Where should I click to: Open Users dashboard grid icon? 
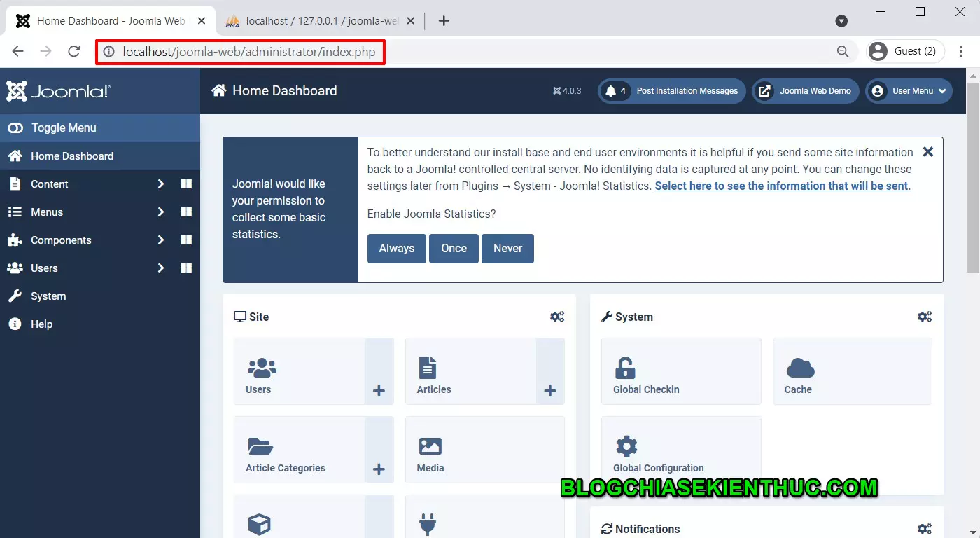[186, 268]
